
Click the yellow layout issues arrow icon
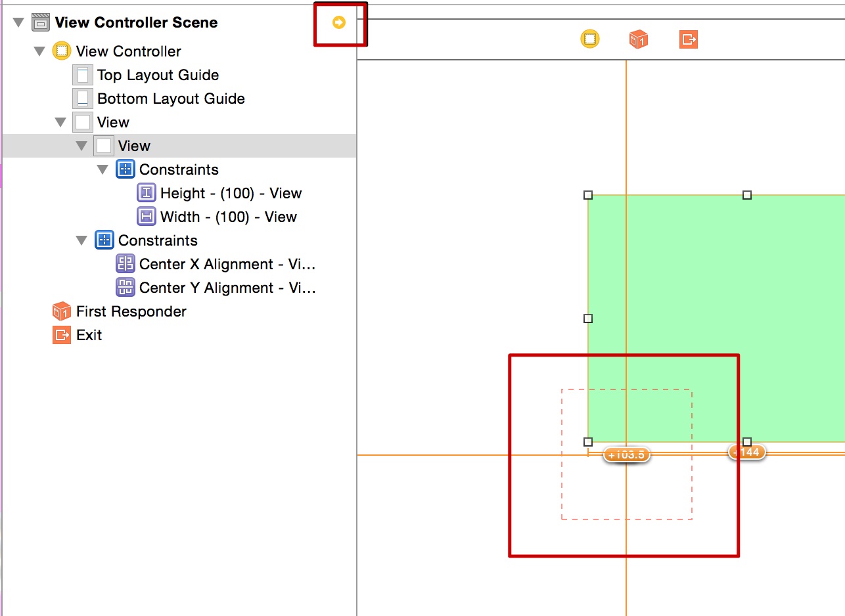(339, 23)
